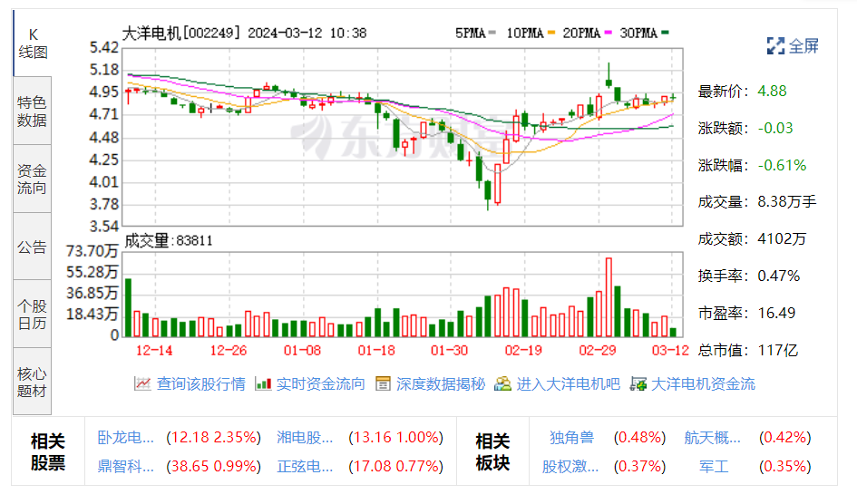
Task: Click the 涨跌幅 value -0.61%
Action: pos(782,165)
